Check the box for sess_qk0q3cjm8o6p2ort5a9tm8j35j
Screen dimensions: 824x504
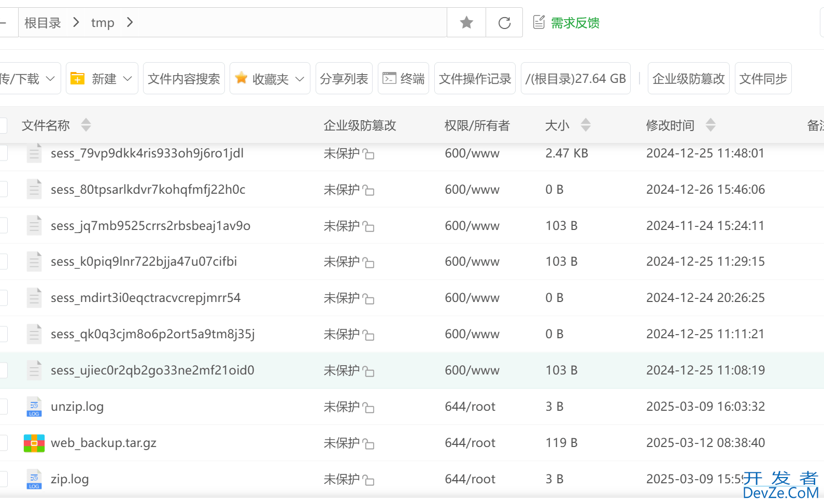3,334
